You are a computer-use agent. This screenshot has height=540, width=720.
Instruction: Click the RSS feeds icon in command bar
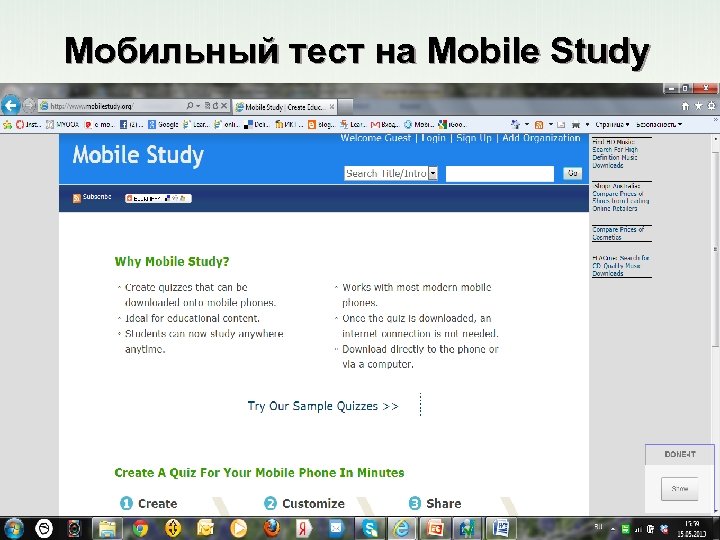coord(539,124)
